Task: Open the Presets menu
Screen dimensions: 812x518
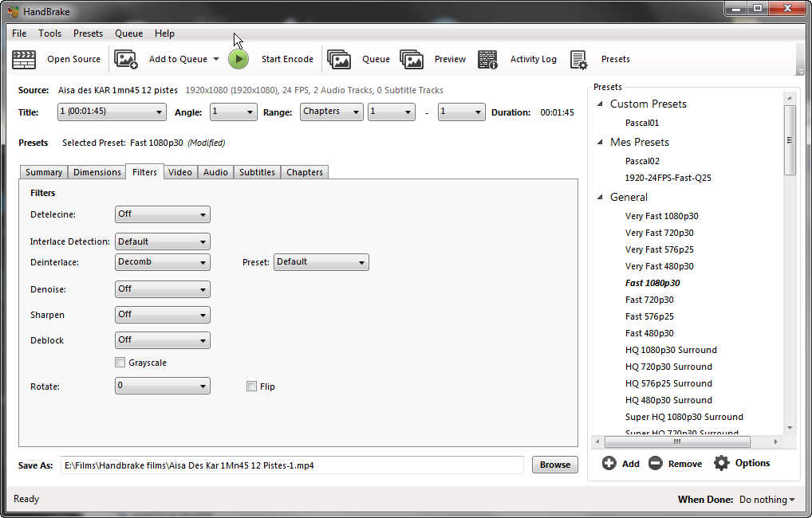Action: pos(88,33)
